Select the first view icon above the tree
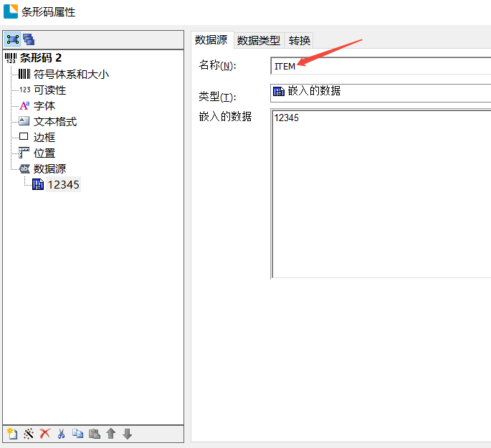This screenshot has width=491, height=448. [x=13, y=39]
